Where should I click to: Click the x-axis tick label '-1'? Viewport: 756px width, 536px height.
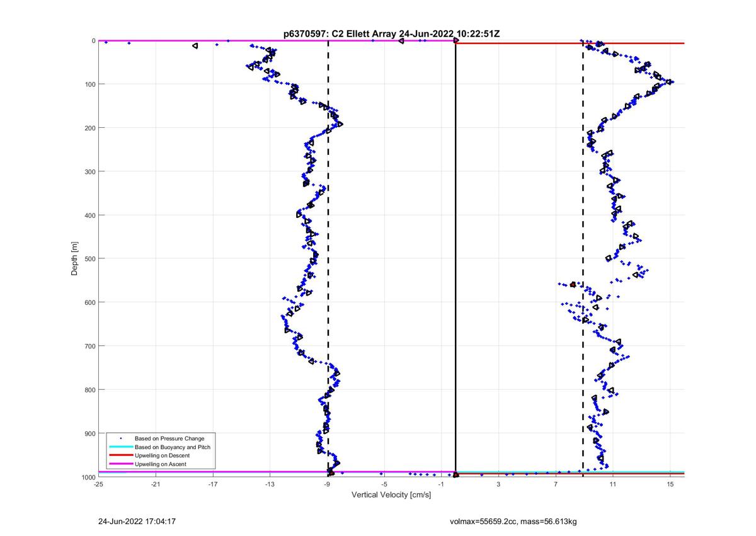click(442, 484)
